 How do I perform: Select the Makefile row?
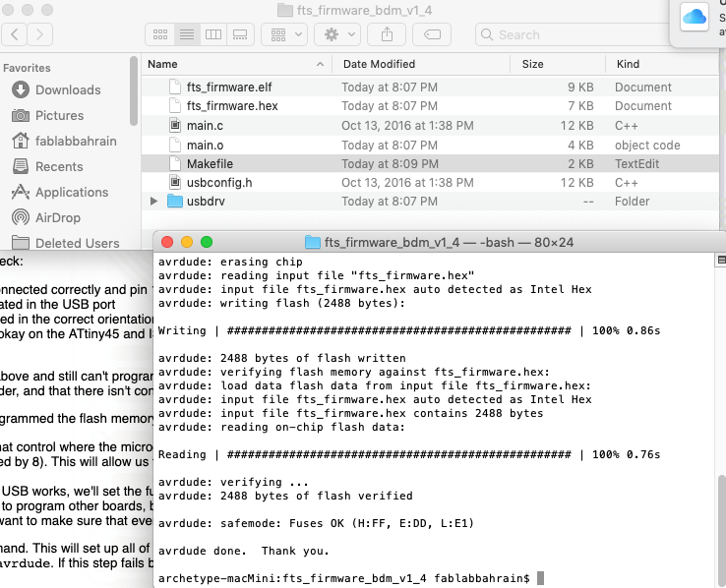430,164
